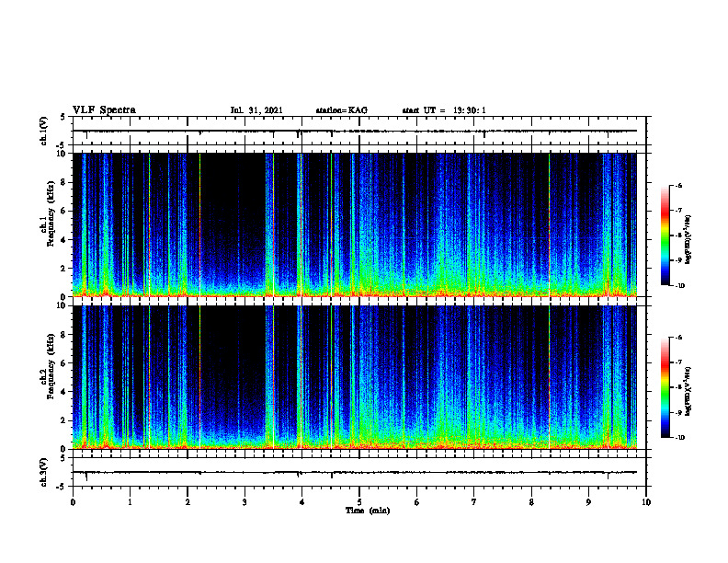
Task: Click the "Time (min)" axis label
Action: click(368, 511)
